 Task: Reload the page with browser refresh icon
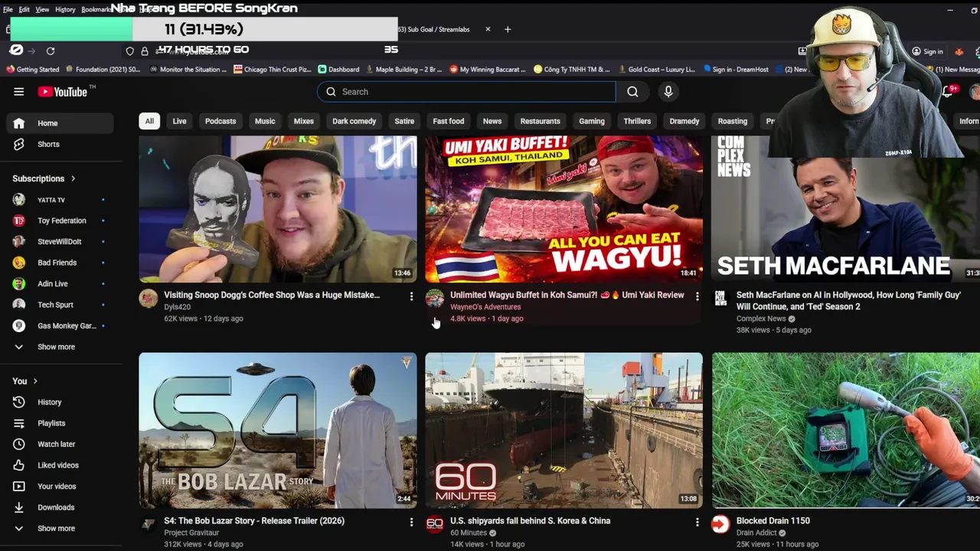(x=51, y=51)
